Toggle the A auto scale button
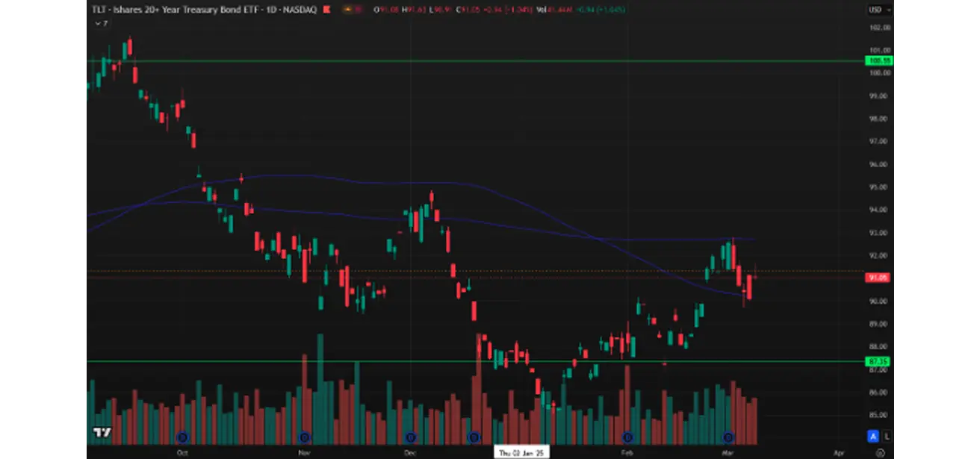The height and width of the screenshot is (459, 980). tap(872, 437)
